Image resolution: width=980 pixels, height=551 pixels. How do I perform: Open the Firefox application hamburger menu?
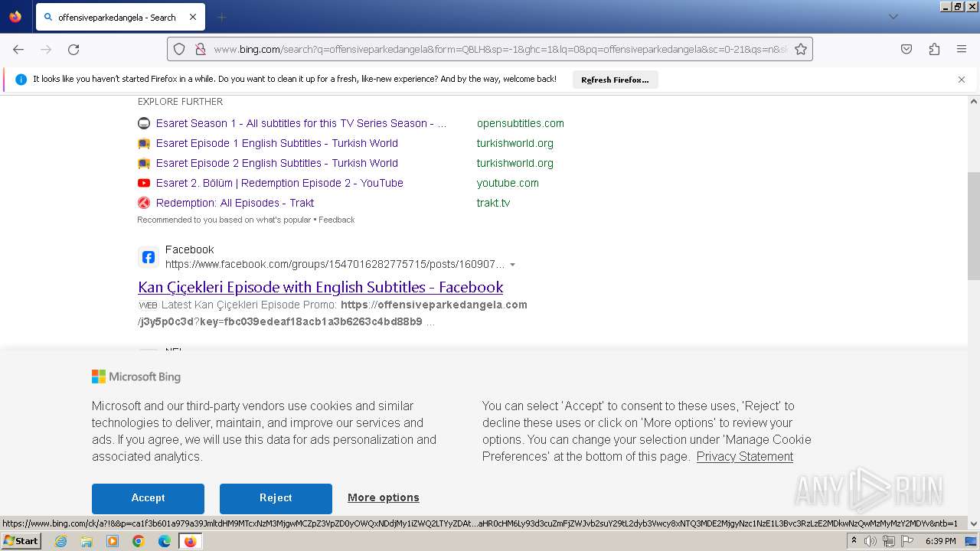(x=962, y=49)
